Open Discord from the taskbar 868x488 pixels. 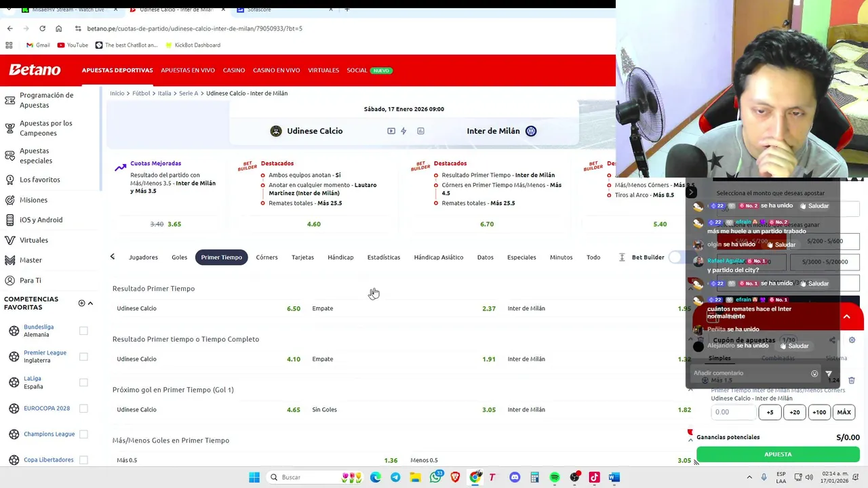[x=515, y=477]
